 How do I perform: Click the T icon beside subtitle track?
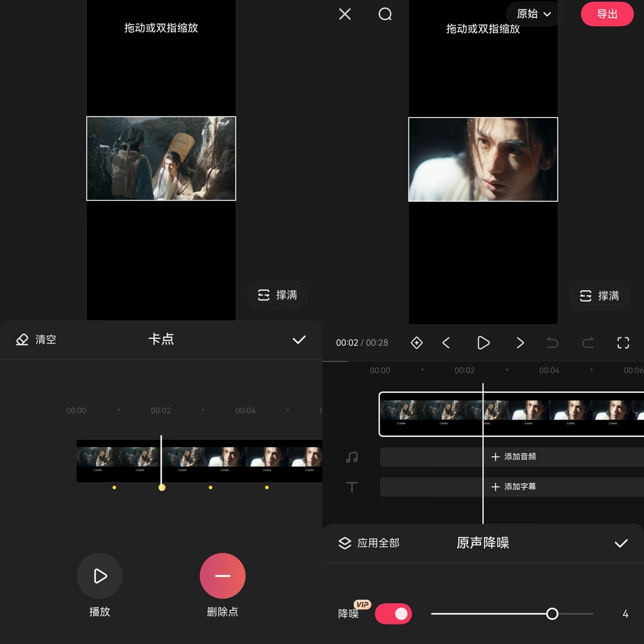tap(352, 487)
